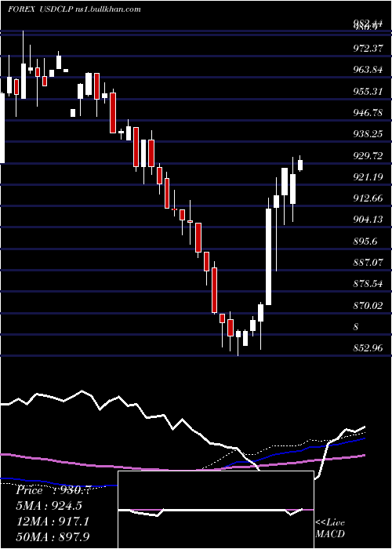
Task: Click the 904.13 price level label
Action: (368, 220)
